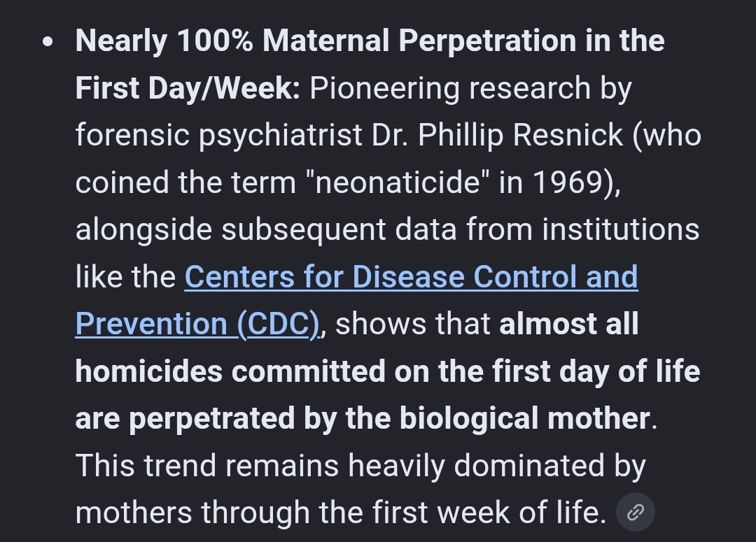Click the name "Dr. Phillip Resnick"

coord(497,135)
